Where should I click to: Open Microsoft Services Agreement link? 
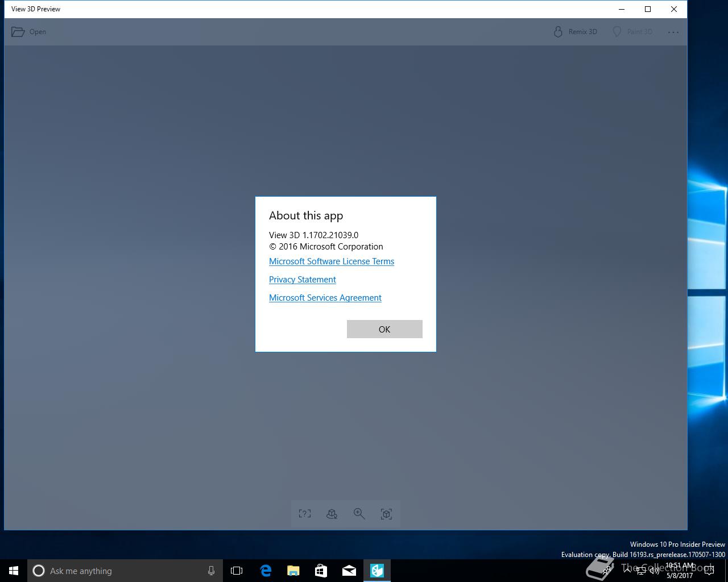325,298
